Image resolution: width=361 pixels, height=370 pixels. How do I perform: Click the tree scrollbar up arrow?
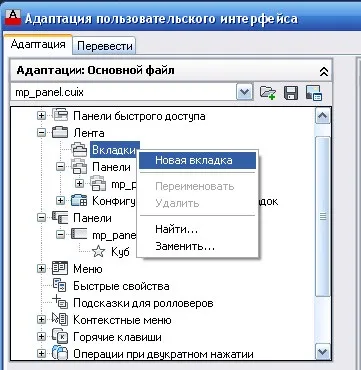coord(323,116)
